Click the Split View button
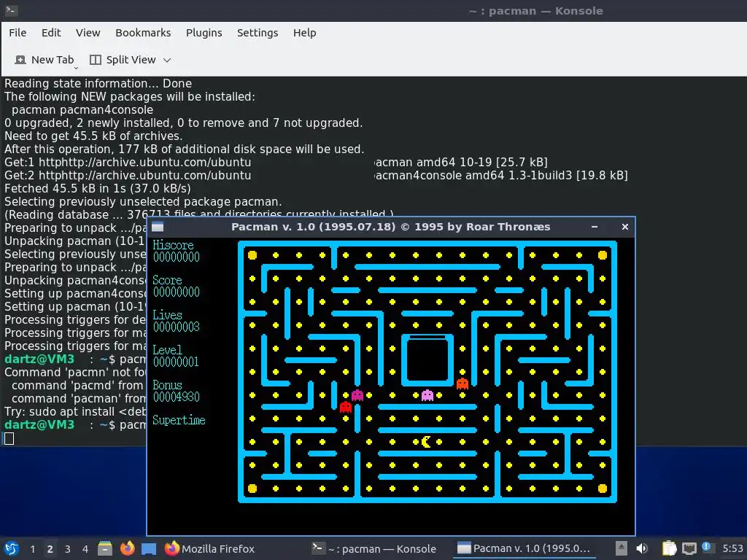Image resolution: width=747 pixels, height=560 pixels. point(123,60)
